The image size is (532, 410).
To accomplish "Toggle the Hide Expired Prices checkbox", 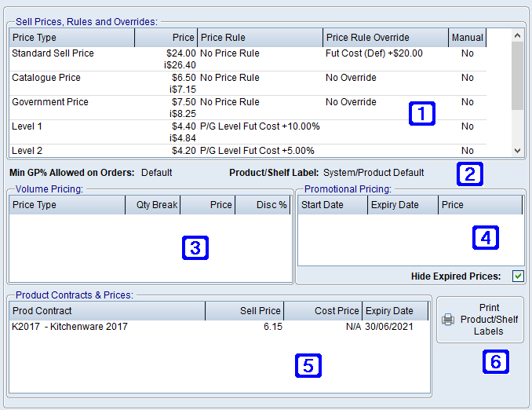I will click(x=518, y=276).
